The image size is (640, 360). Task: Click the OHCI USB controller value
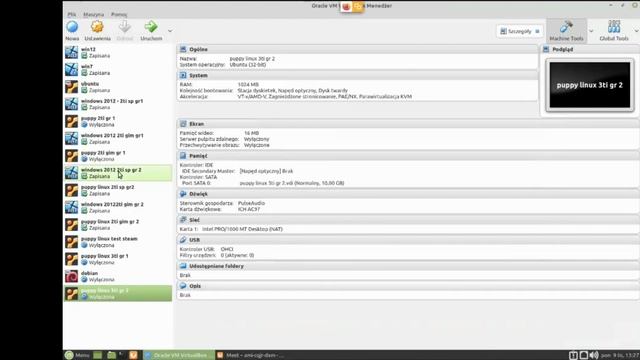coord(227,249)
